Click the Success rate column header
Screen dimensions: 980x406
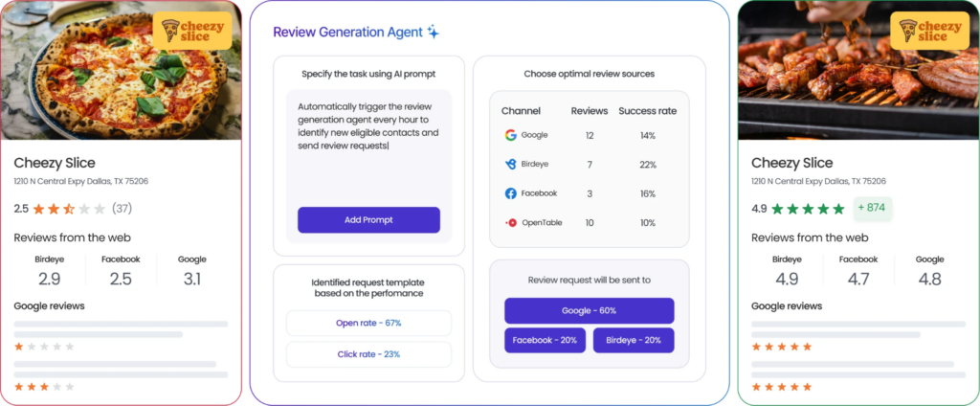(x=648, y=111)
